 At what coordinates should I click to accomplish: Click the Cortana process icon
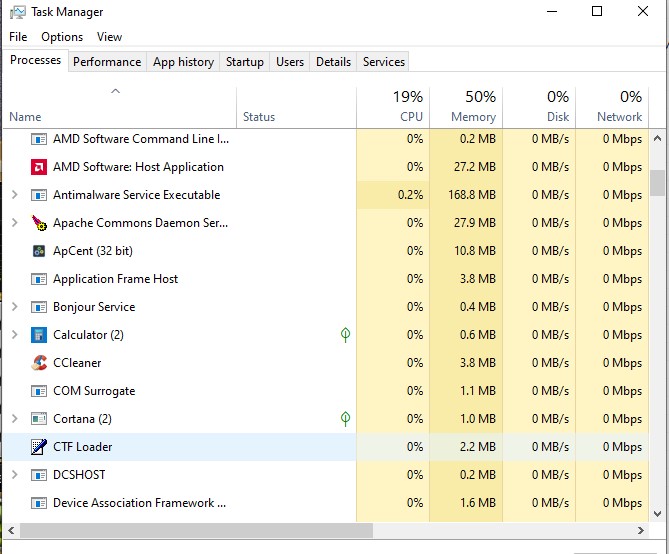tap(39, 419)
